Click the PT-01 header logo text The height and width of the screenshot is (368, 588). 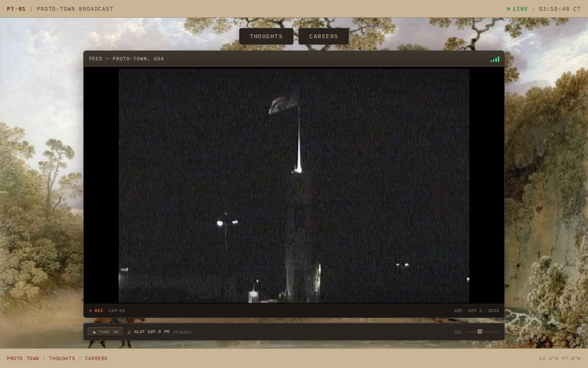16,9
